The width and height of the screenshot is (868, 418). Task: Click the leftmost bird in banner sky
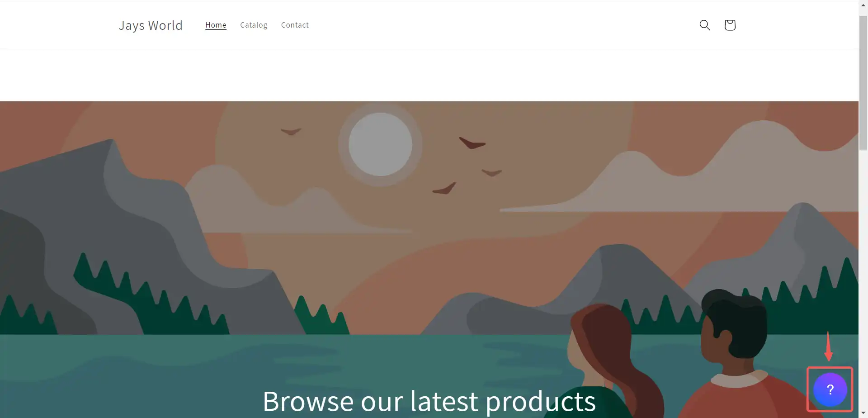pos(291,132)
